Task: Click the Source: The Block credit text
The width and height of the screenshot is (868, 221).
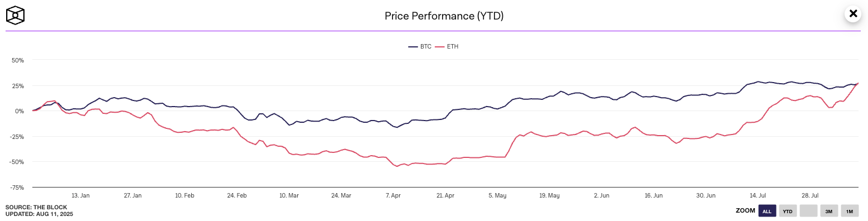Action: 36,207
